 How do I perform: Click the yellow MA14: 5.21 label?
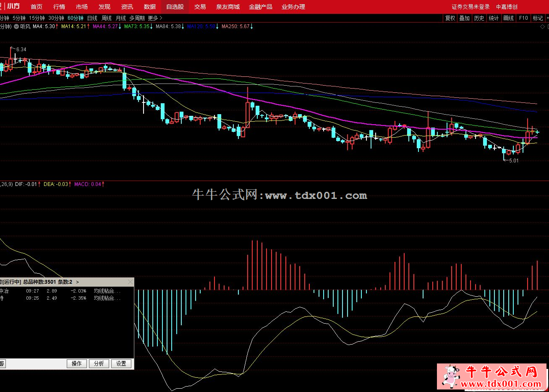tap(76, 26)
